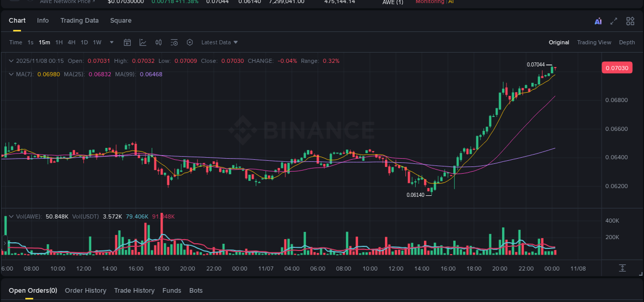
Task: Expand the chart to fullscreen
Action: point(614,21)
